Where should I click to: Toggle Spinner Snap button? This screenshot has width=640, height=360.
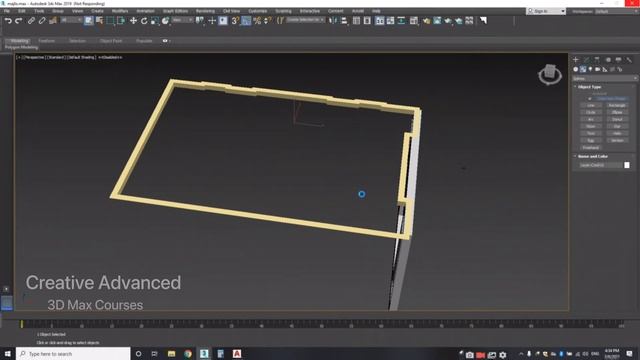[267, 21]
